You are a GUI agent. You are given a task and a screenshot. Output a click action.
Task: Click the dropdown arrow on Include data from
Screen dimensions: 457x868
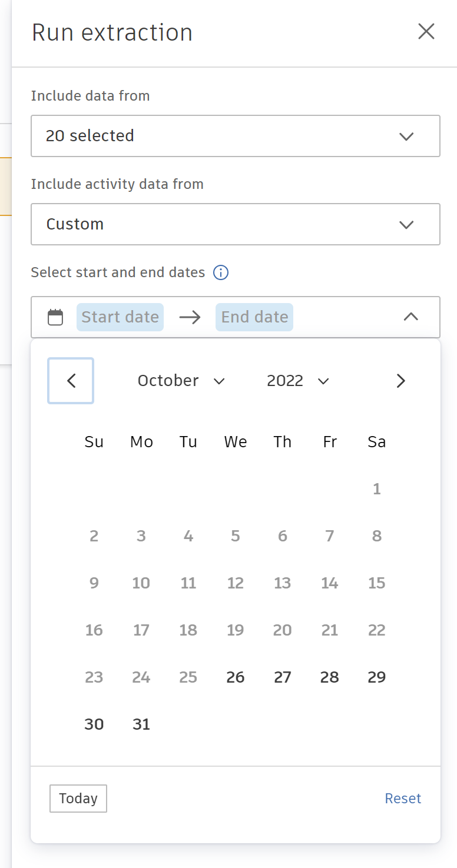coord(406,136)
